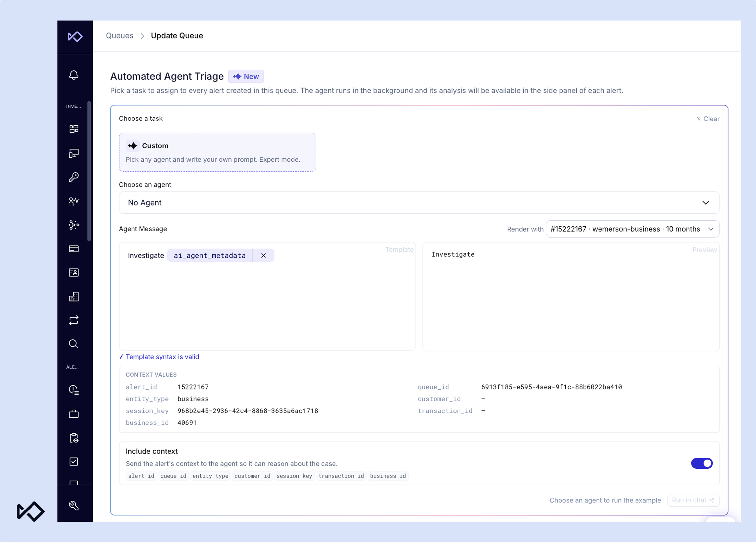
Task: Open the Render with alert dropdown
Action: [632, 229]
